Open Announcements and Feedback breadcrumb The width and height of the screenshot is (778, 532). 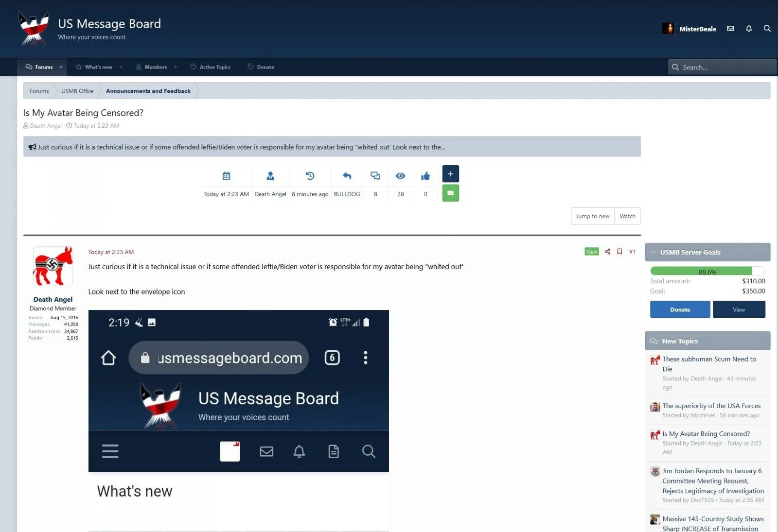tap(148, 91)
